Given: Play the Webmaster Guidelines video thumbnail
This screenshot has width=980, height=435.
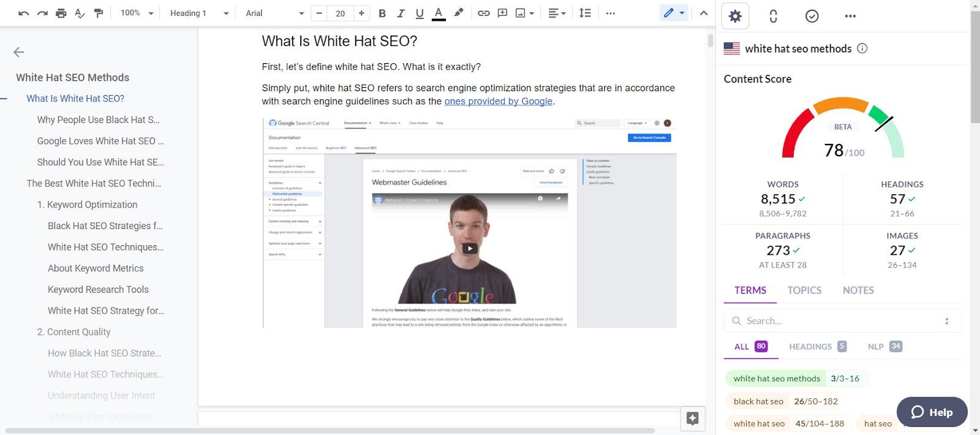Looking at the screenshot, I should pyautogui.click(x=470, y=248).
